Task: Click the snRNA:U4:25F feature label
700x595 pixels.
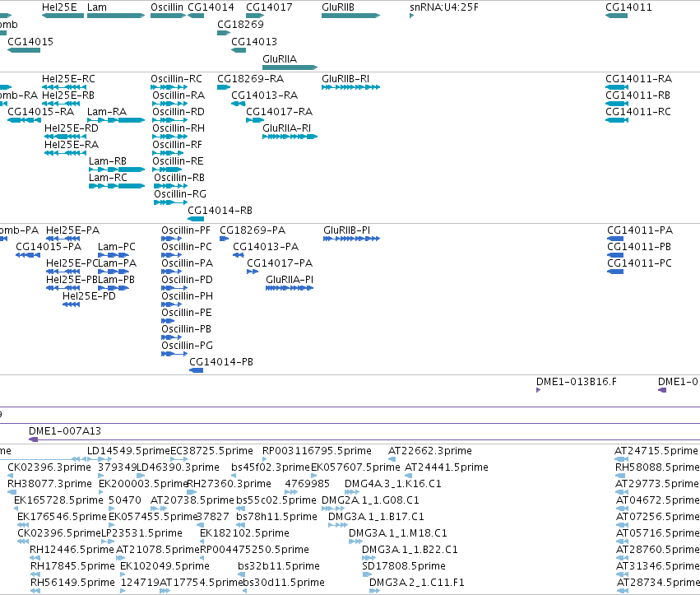Action: (443, 7)
